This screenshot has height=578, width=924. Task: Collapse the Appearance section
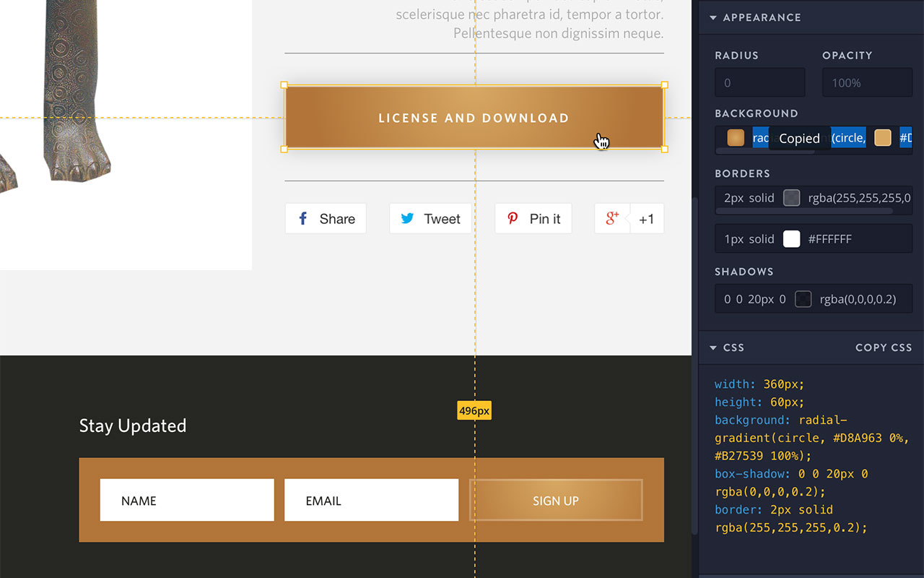tap(713, 17)
